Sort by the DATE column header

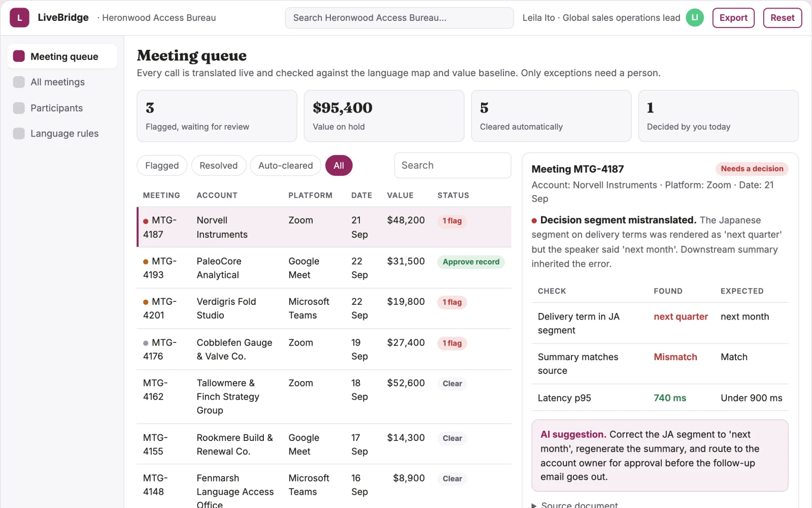pos(361,195)
